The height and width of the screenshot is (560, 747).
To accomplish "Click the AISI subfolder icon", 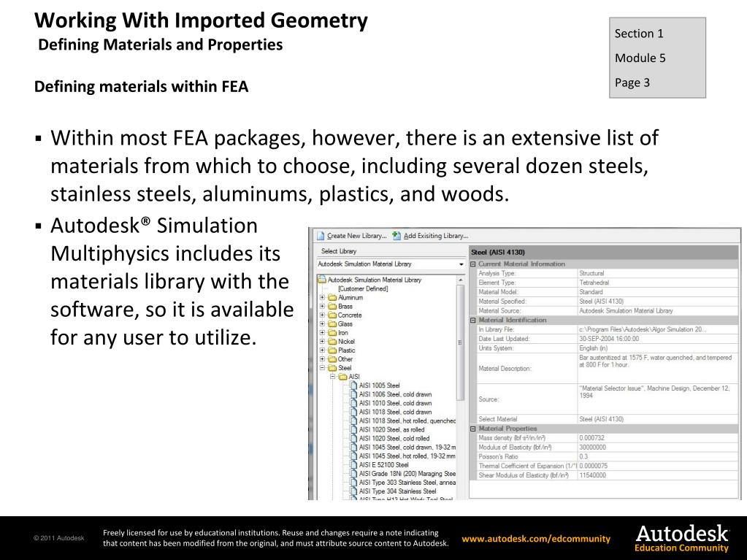I will 342,377.
